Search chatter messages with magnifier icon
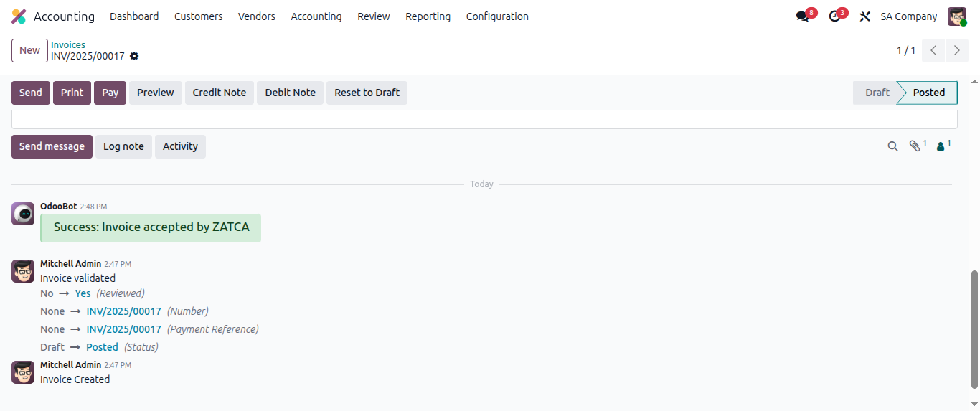The image size is (980, 411). coord(892,146)
